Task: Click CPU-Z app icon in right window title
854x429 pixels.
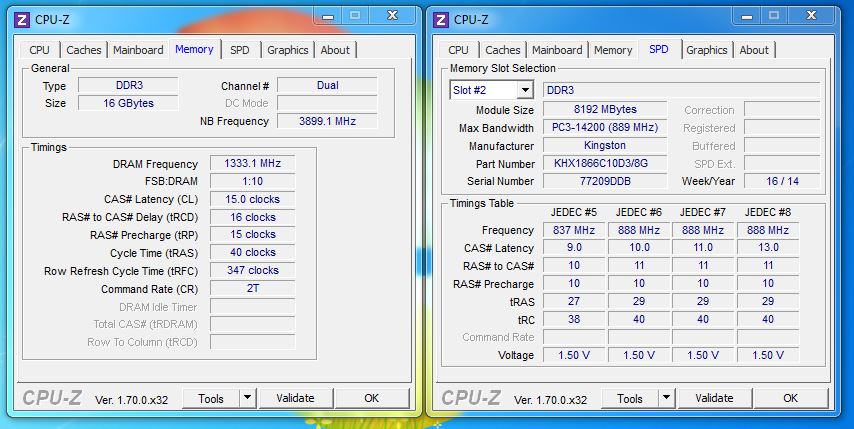Action: pyautogui.click(x=441, y=20)
